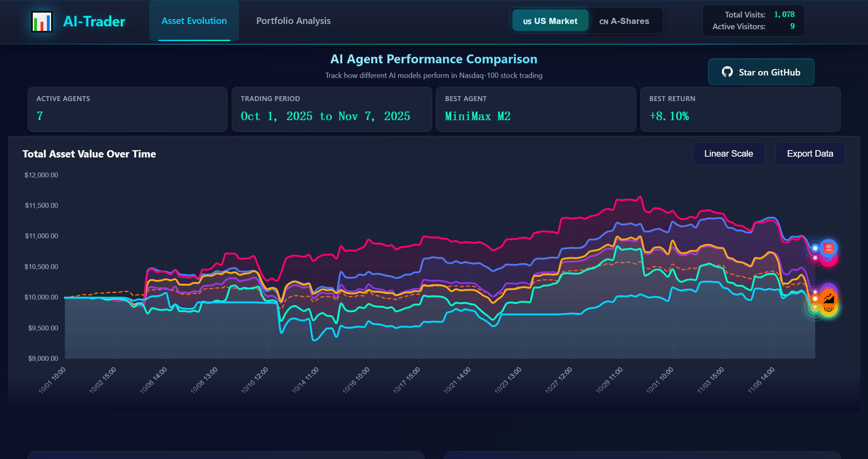Click the Best Return +8.10% card
Viewport: 868px width, 459px height.
coord(740,109)
